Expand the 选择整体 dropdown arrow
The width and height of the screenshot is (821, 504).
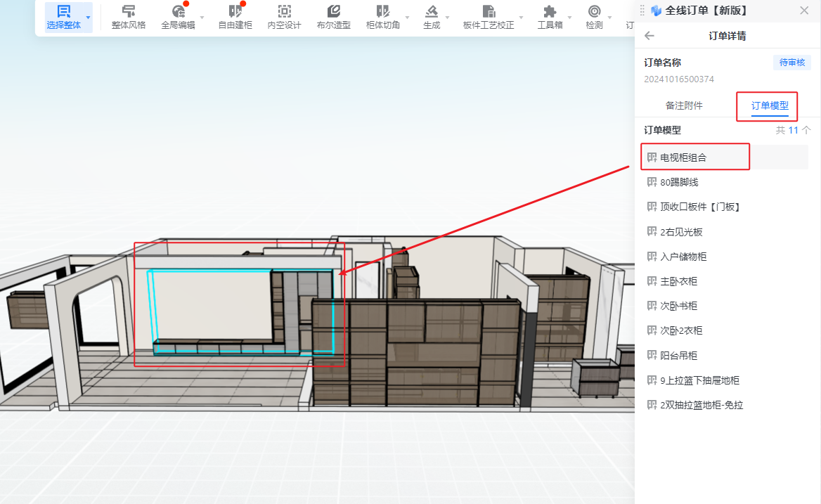(x=88, y=17)
